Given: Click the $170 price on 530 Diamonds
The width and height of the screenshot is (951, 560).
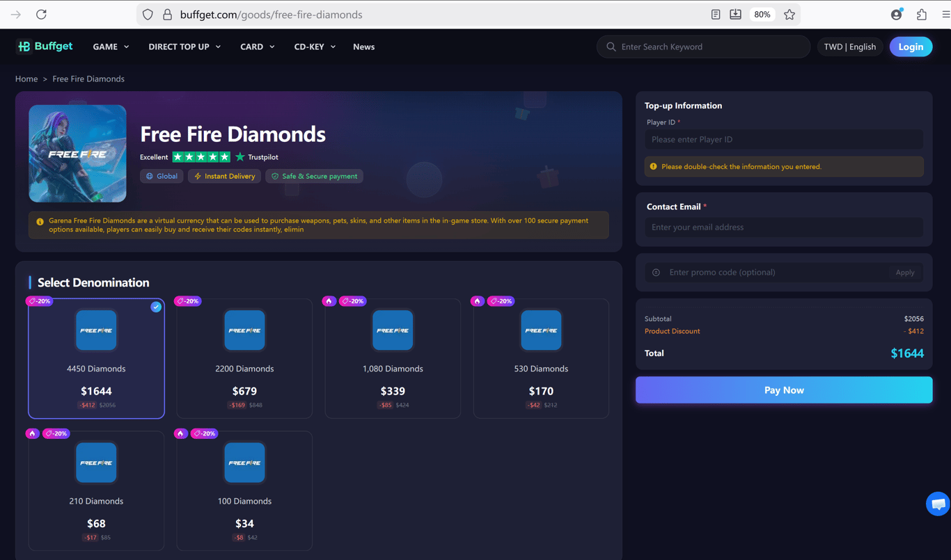Looking at the screenshot, I should [x=541, y=391].
